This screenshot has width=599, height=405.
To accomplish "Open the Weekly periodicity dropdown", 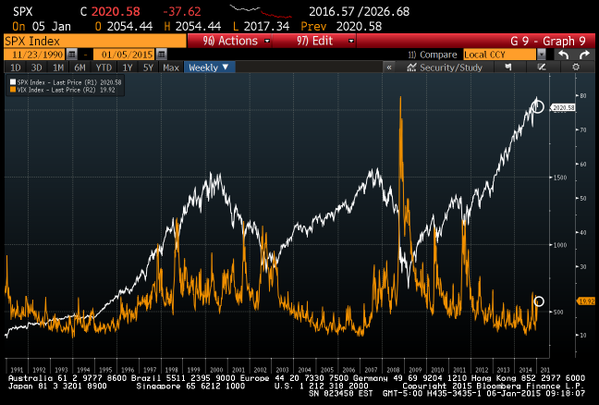I will pyautogui.click(x=209, y=67).
